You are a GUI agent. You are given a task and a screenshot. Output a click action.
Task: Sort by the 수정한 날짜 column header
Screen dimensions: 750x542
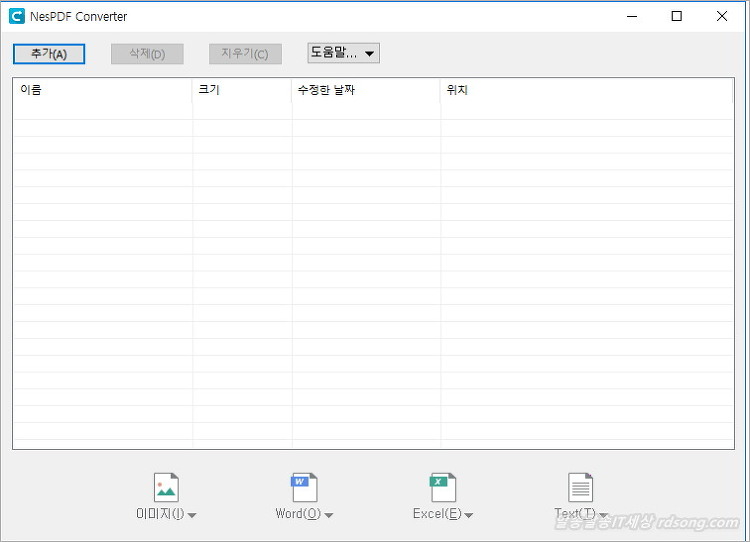point(366,90)
